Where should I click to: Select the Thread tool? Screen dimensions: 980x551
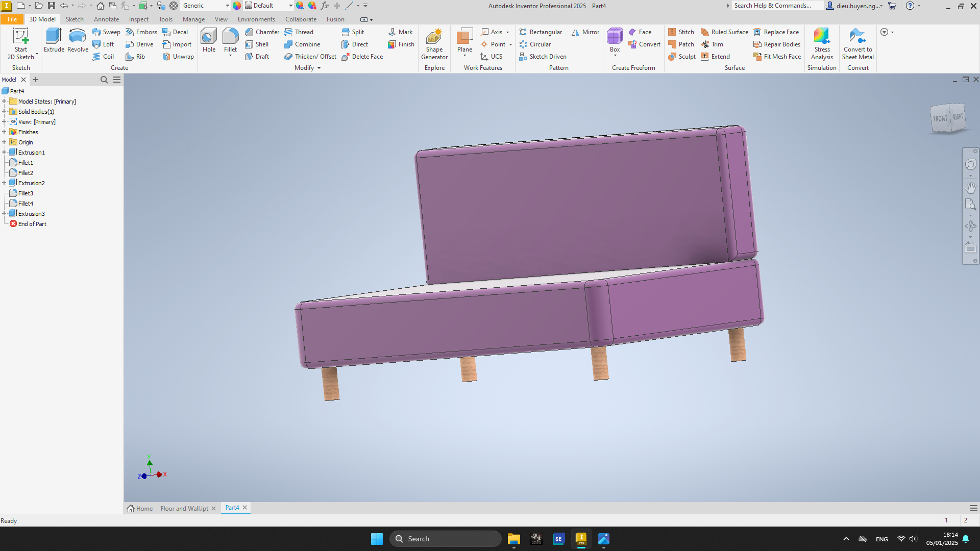[299, 32]
